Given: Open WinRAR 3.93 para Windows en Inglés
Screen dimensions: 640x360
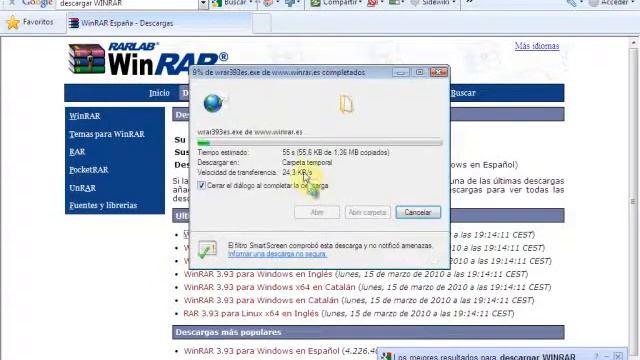Looking at the screenshot, I should tap(258, 274).
